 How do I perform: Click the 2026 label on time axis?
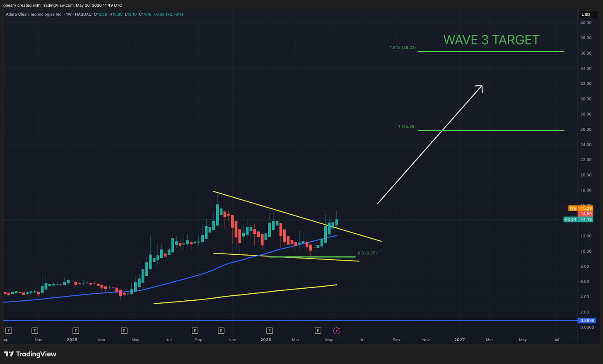click(266, 340)
